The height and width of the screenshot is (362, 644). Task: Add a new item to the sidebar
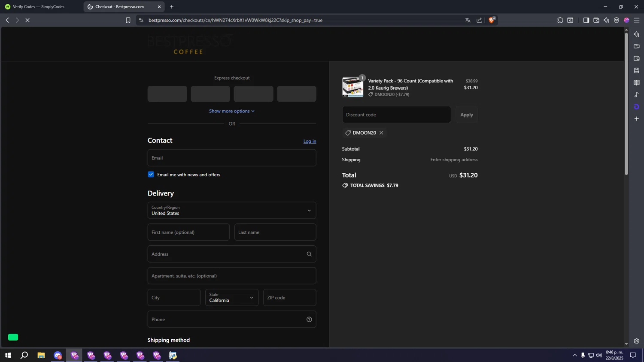(x=637, y=118)
